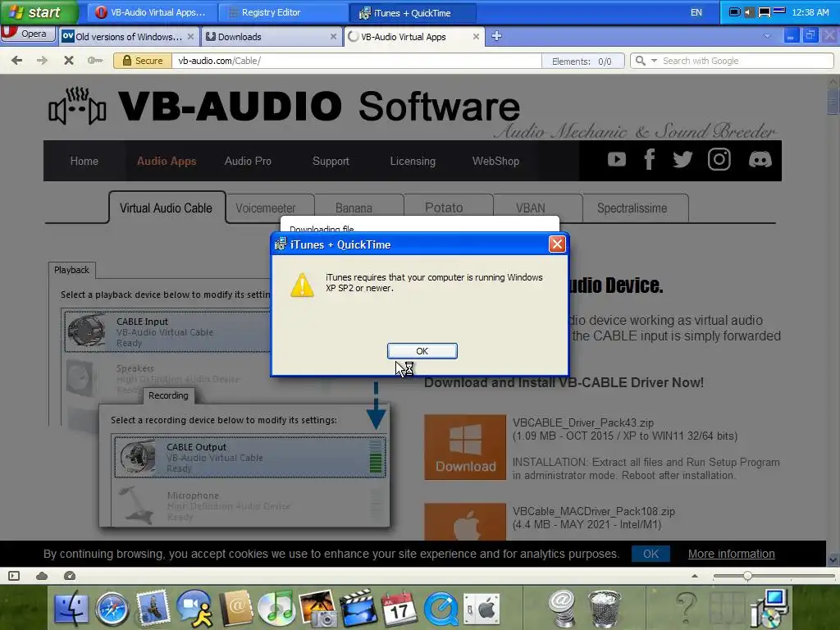Screen dimensions: 840x630
Task: Open VB-Audio Twitter icon
Action: click(682, 159)
